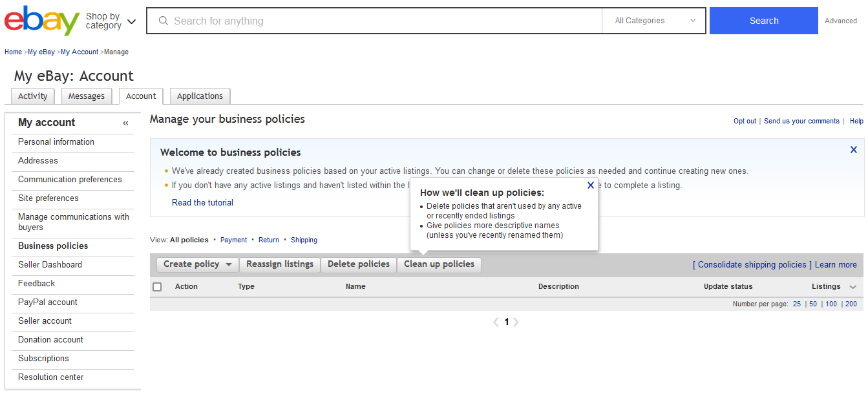
Task: Close the Welcome to business policies banner
Action: (853, 150)
